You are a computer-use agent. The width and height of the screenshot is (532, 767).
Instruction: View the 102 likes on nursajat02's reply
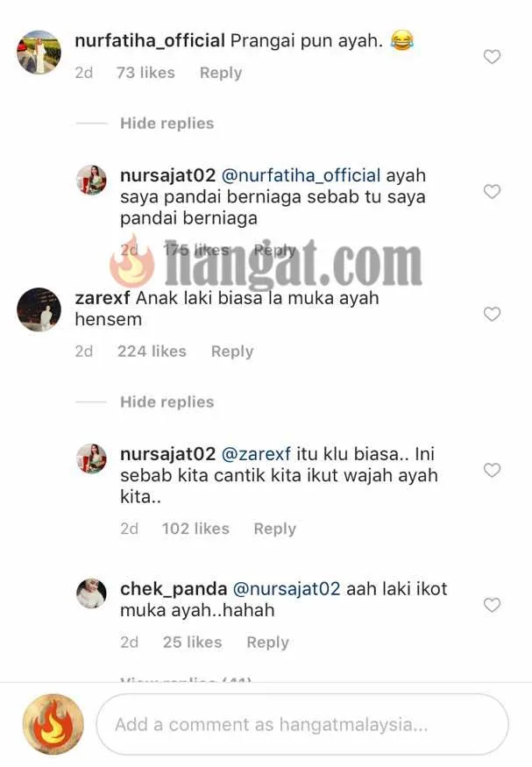[195, 529]
